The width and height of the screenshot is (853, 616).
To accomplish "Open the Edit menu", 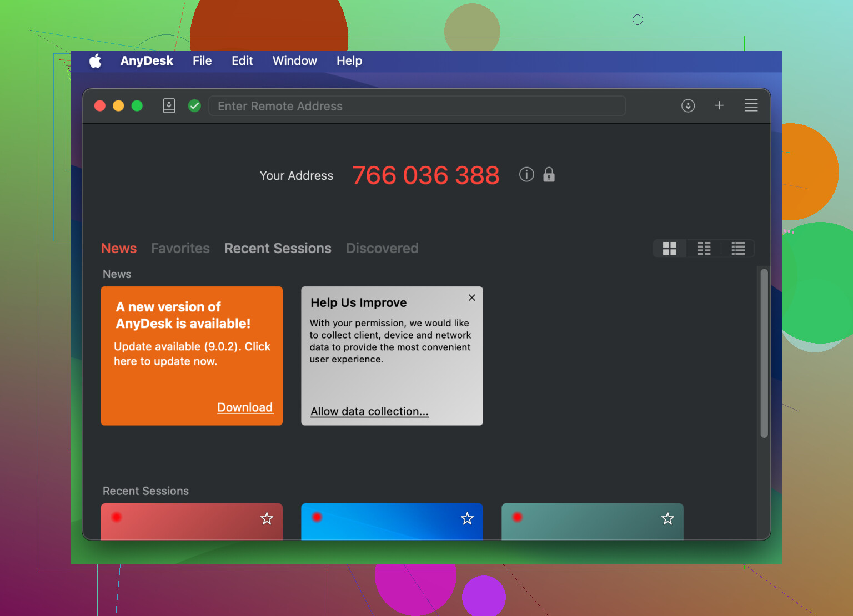I will pyautogui.click(x=242, y=61).
